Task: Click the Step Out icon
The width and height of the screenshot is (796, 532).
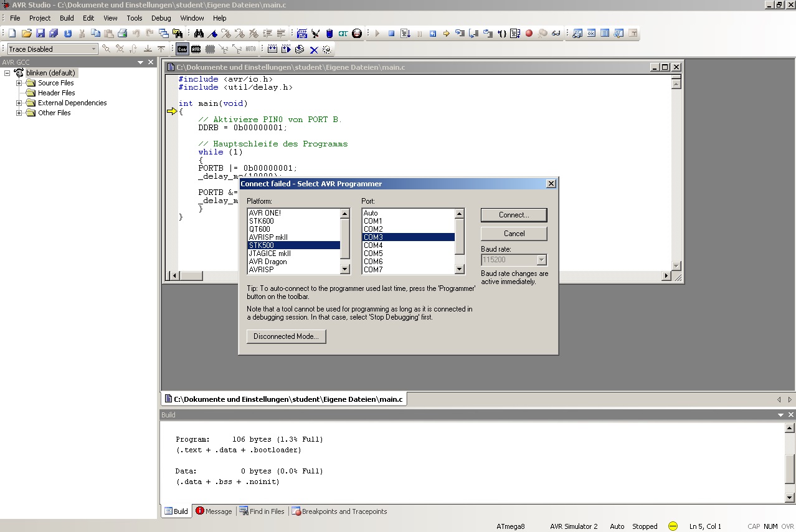Action: 488,34
